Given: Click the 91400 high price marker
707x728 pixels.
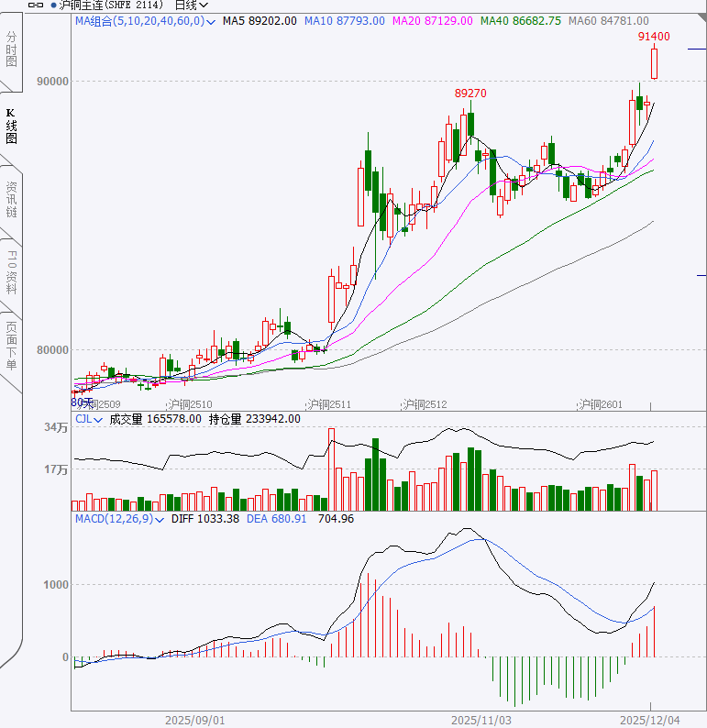Looking at the screenshot, I should click(x=654, y=37).
